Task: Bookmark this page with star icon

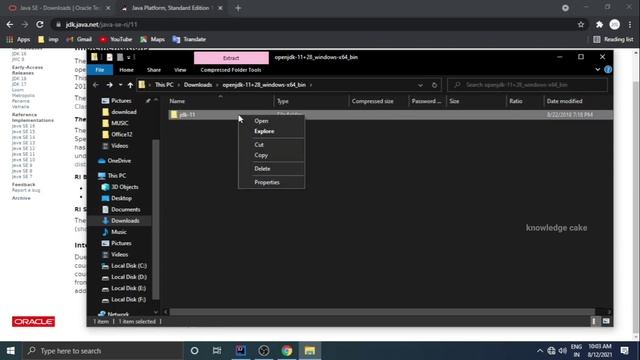Action: tap(581, 24)
